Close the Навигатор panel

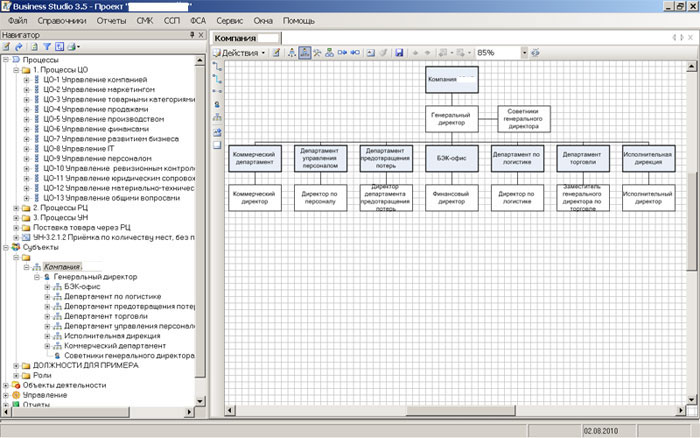pos(203,35)
